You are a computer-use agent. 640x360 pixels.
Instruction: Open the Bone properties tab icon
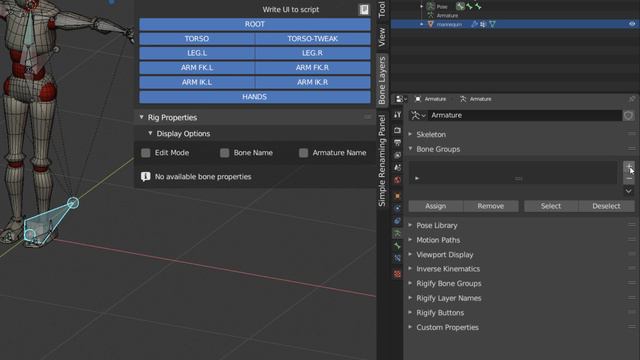[397, 246]
